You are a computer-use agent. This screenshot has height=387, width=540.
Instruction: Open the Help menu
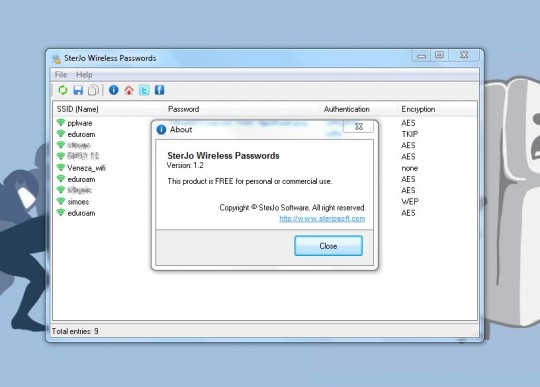pos(84,75)
